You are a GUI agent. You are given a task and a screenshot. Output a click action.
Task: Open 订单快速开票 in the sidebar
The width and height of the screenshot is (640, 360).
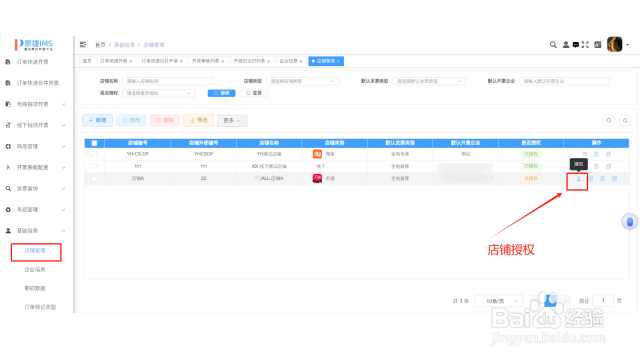tap(33, 62)
